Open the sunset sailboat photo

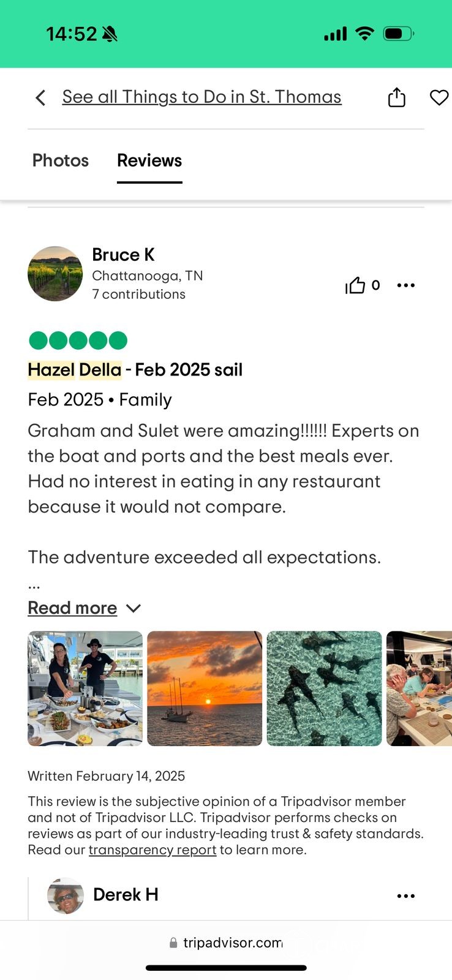205,688
